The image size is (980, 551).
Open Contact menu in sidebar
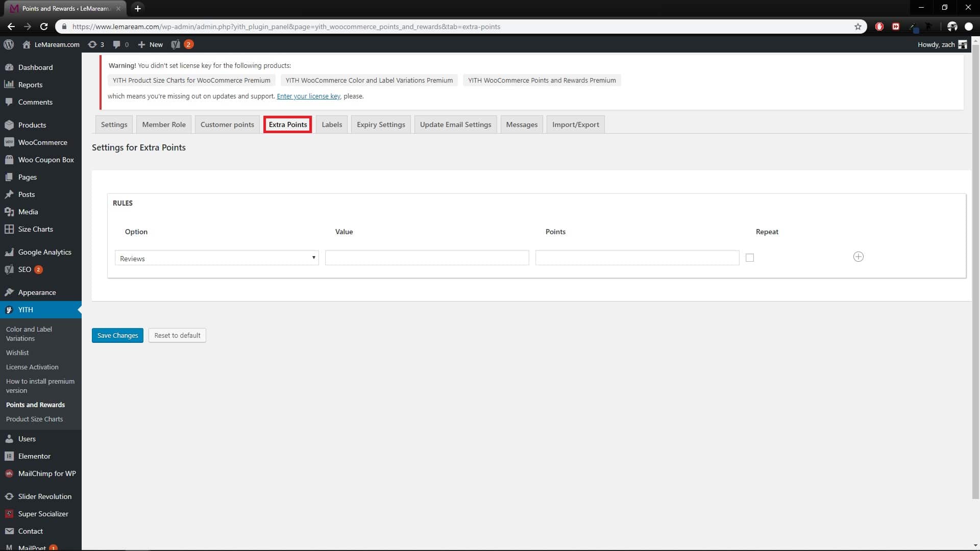coord(41,531)
